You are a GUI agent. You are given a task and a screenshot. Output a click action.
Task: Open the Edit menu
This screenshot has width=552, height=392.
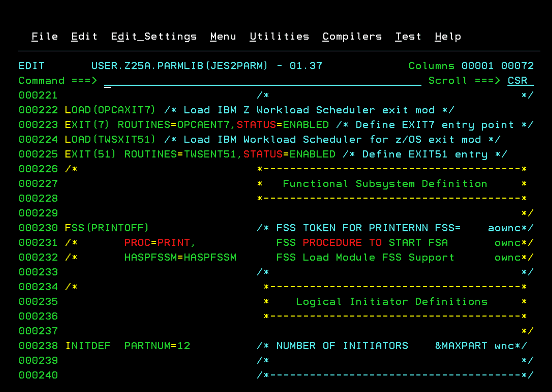click(x=84, y=36)
